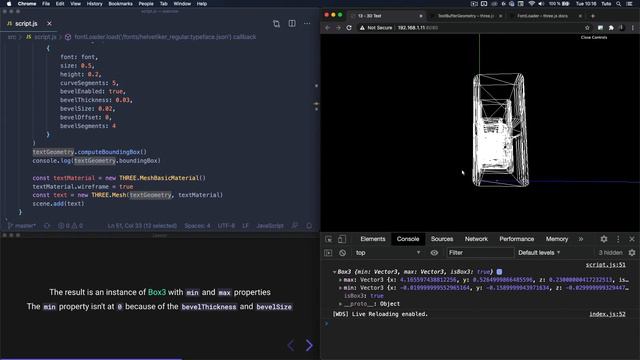Activate DevTools inspect element picker
Image resolution: width=640 pixels, height=360 pixels.
(329, 239)
